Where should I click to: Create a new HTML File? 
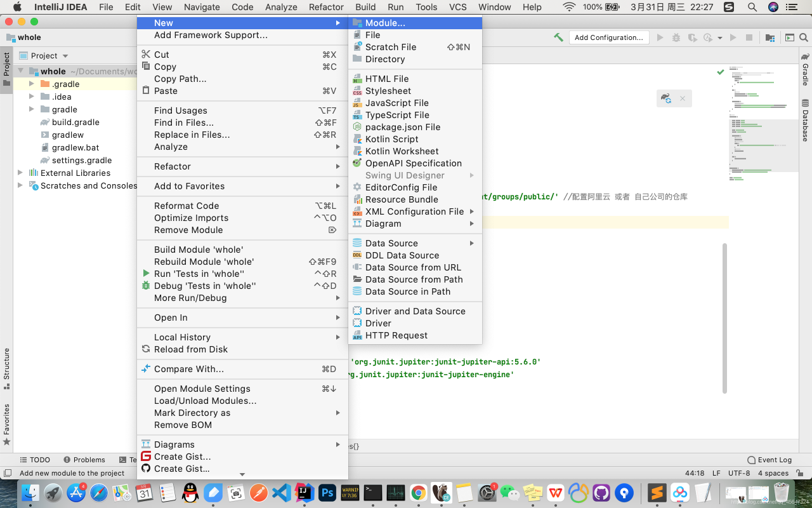(416, 79)
